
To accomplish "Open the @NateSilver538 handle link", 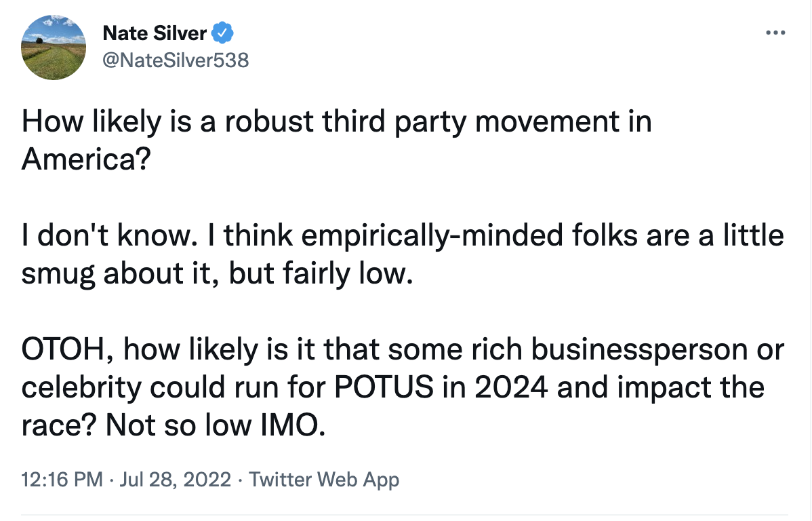I will 176,60.
